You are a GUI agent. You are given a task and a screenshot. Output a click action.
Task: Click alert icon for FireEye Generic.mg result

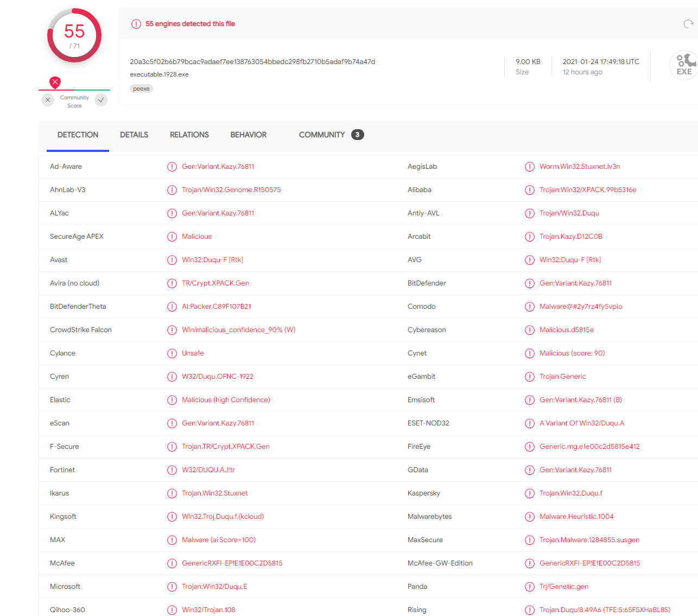(x=530, y=447)
